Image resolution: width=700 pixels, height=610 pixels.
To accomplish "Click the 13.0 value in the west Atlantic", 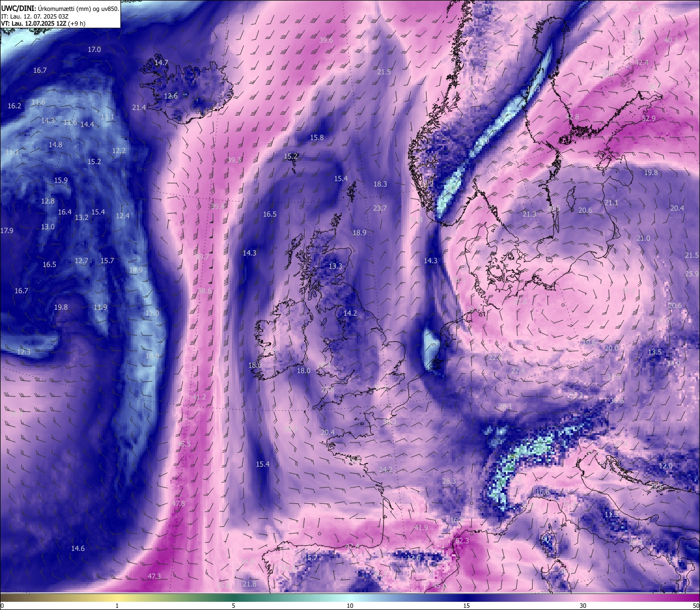I will [x=48, y=227].
